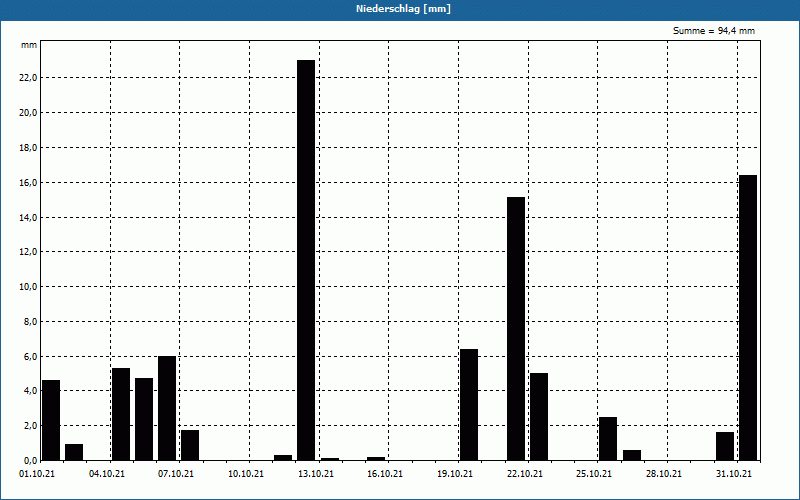Select the bar starting at 07.10.21

[x=190, y=445]
